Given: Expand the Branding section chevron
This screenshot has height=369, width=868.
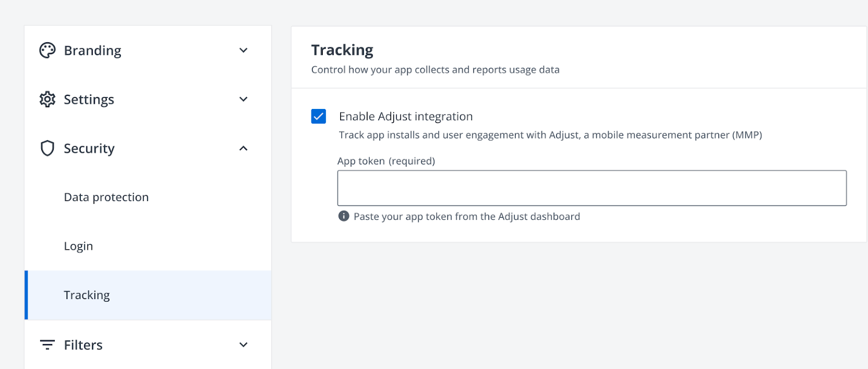Looking at the screenshot, I should click(244, 50).
